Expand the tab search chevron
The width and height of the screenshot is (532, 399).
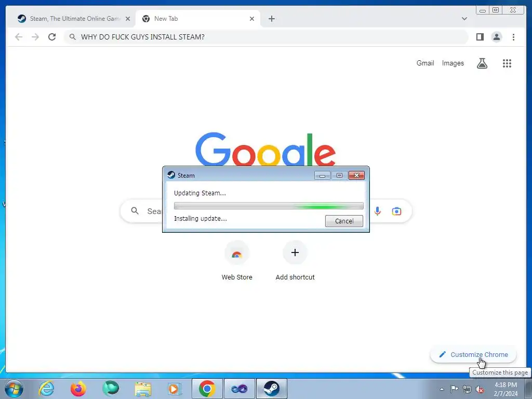464,19
